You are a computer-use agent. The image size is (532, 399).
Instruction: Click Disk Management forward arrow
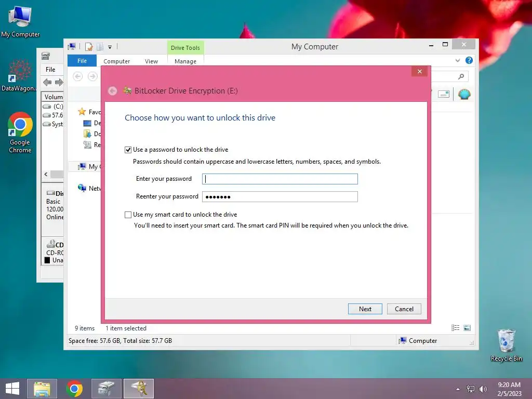coord(59,82)
